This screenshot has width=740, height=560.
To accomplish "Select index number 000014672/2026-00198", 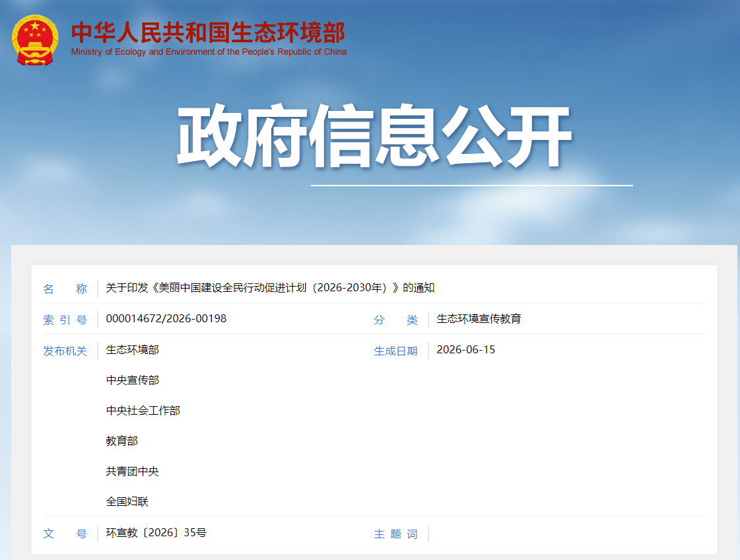I will (166, 319).
